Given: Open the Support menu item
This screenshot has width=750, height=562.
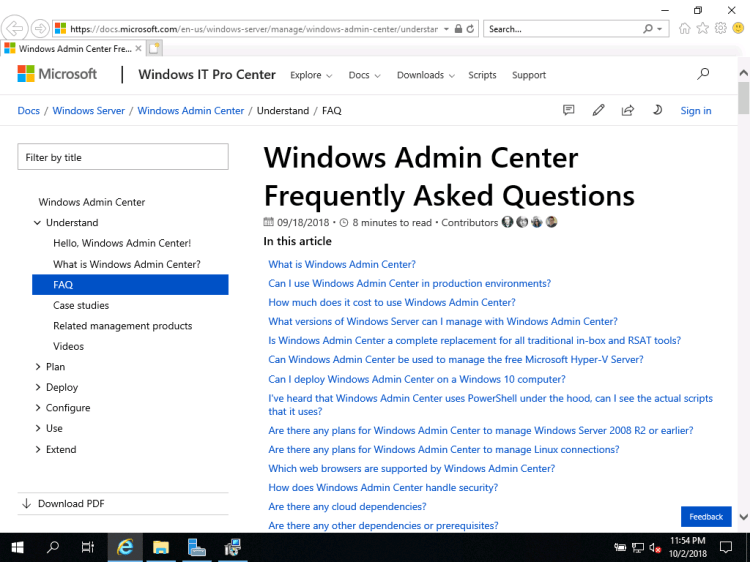Looking at the screenshot, I should point(529,75).
